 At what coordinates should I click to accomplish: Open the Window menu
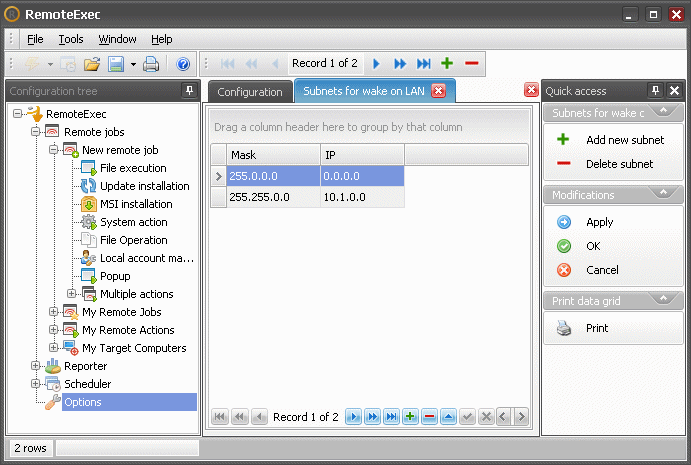click(x=117, y=39)
